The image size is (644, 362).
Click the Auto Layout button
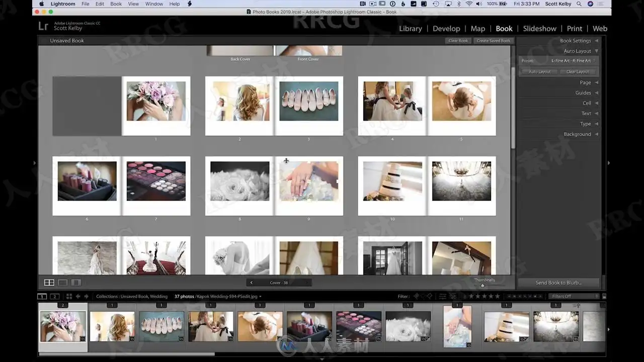[539, 72]
